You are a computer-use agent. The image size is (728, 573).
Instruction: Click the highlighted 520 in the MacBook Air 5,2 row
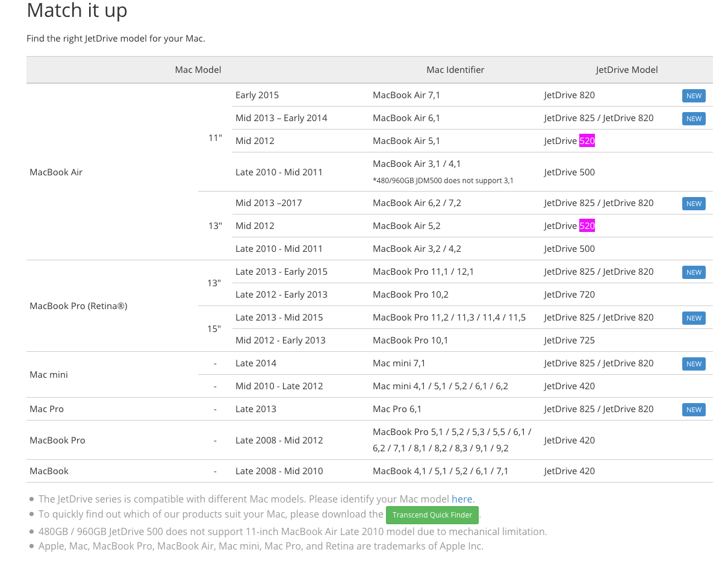click(x=587, y=226)
